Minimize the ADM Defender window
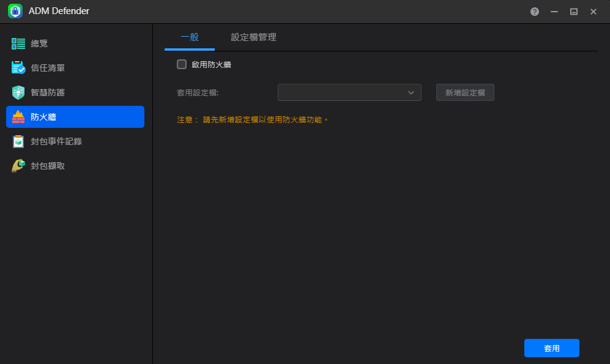The image size is (610, 364). pyautogui.click(x=554, y=12)
